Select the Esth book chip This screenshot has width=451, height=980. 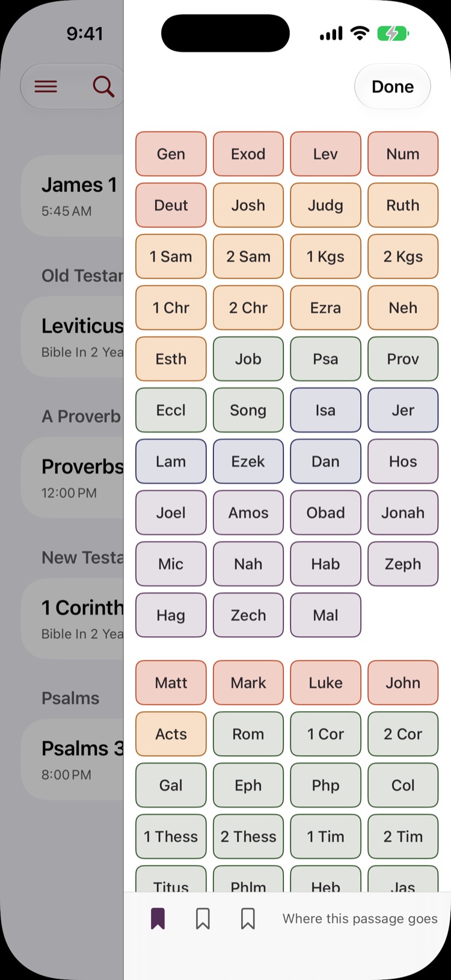tap(171, 359)
